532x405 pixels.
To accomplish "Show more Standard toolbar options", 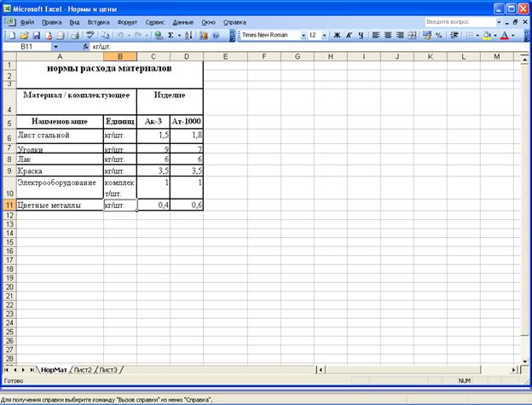I will [233, 35].
